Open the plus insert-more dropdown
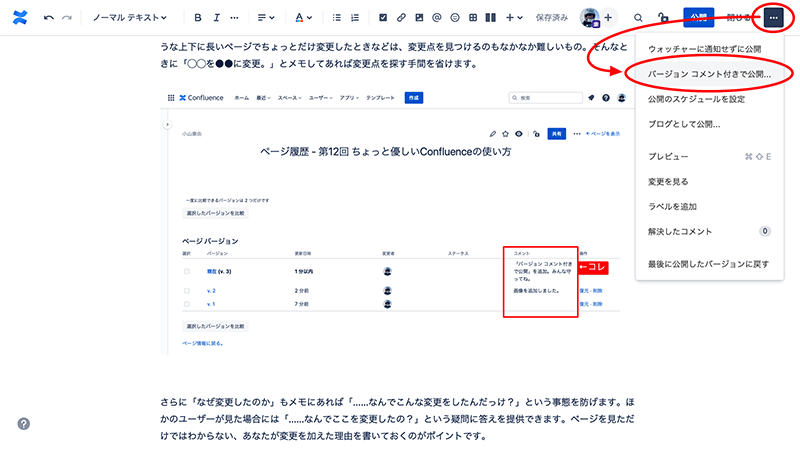The image size is (800, 450). [x=514, y=18]
